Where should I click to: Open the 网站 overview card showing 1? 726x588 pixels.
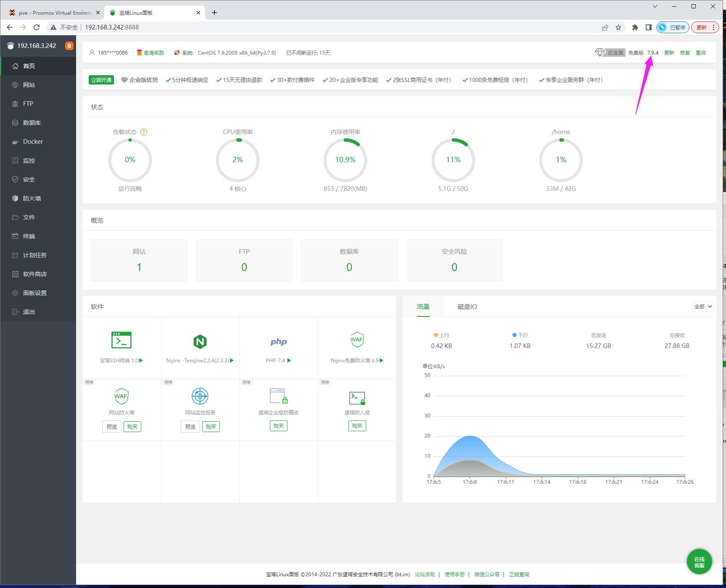coord(139,260)
